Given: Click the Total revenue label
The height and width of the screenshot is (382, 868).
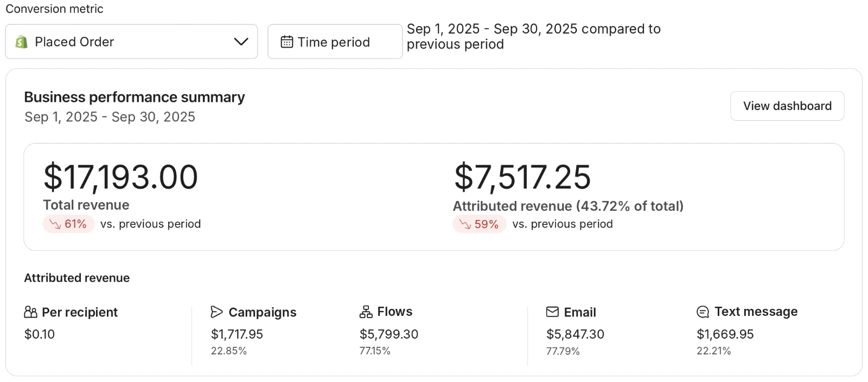Looking at the screenshot, I should [x=86, y=205].
